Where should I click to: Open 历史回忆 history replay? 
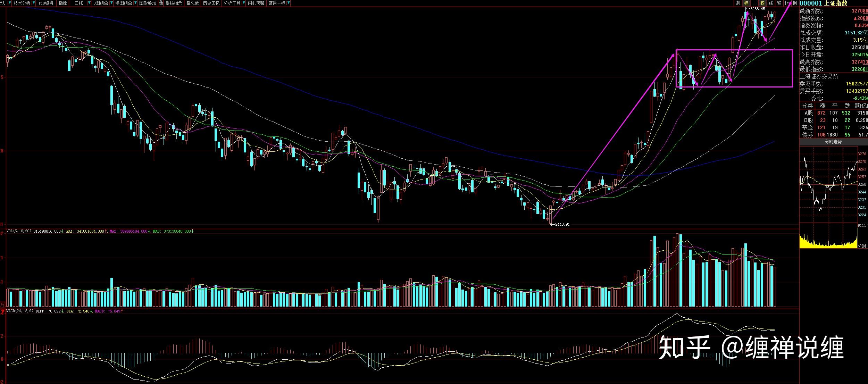pos(211,3)
